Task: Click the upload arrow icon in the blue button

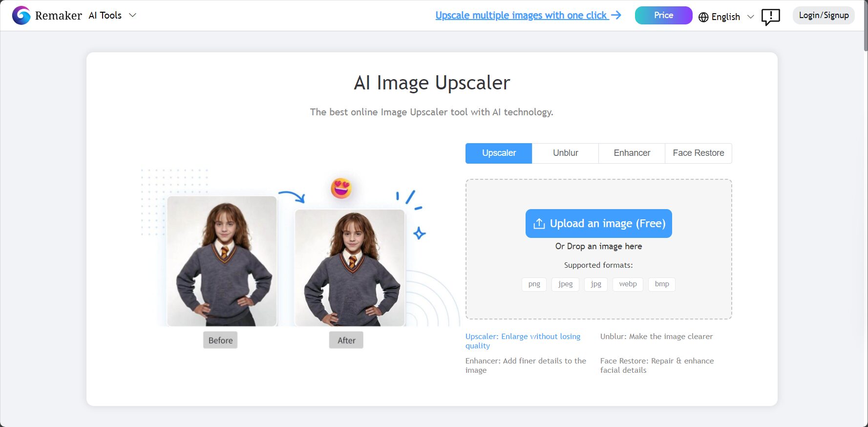Action: [539, 224]
